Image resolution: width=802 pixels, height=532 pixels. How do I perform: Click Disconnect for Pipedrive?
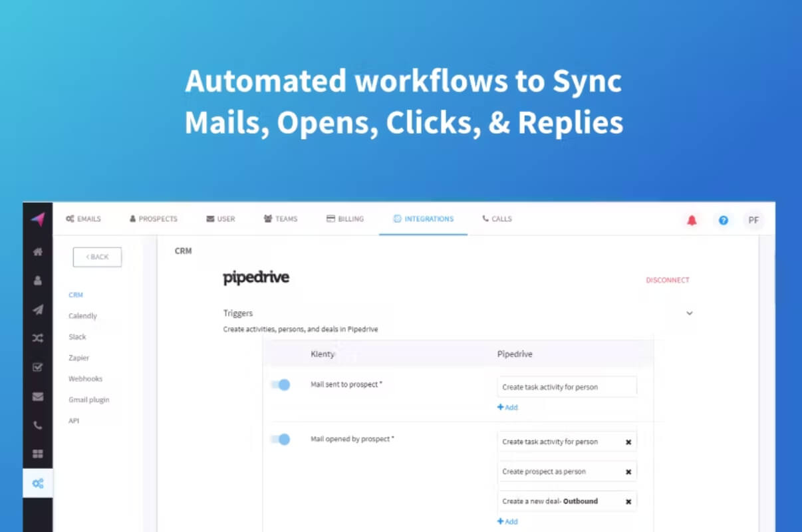point(668,280)
